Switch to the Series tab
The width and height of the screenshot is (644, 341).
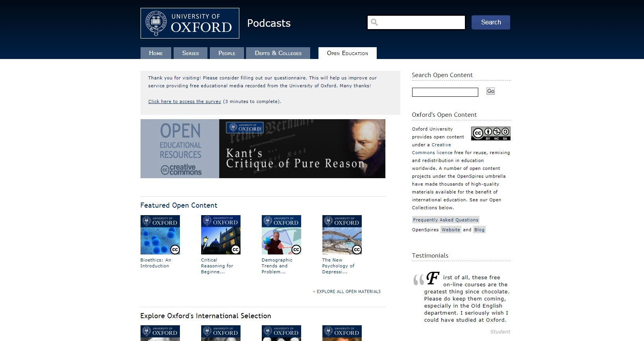coord(191,53)
